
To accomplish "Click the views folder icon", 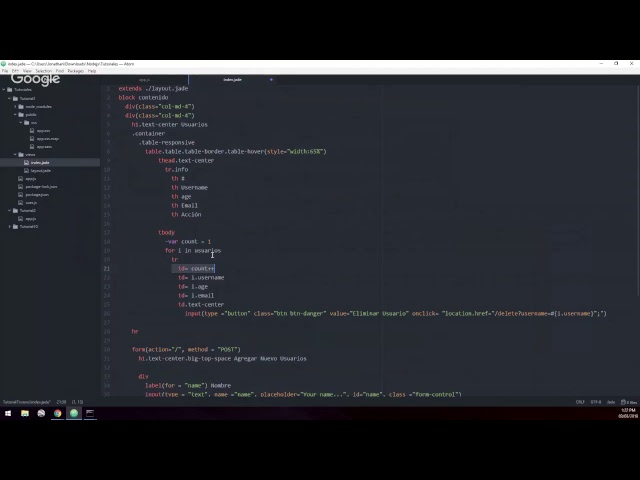I will (x=21, y=155).
